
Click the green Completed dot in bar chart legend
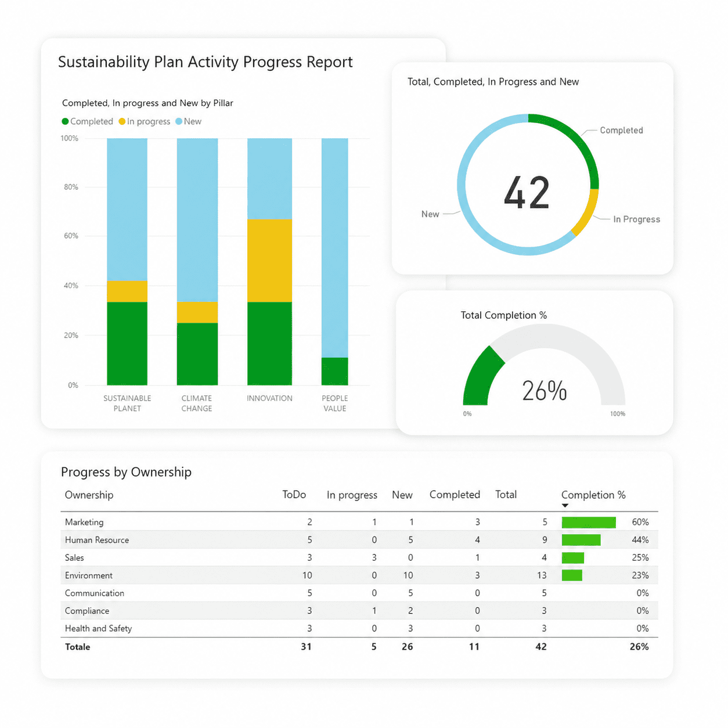pyautogui.click(x=65, y=121)
